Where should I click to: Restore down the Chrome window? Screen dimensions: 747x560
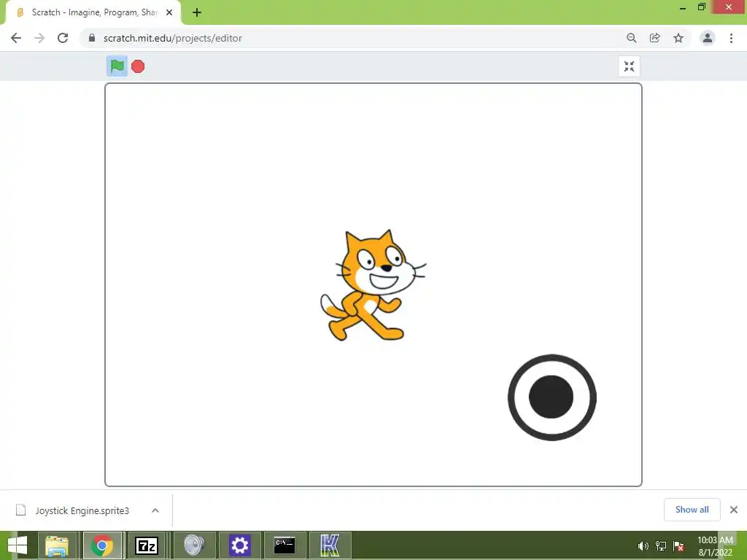coord(702,7)
